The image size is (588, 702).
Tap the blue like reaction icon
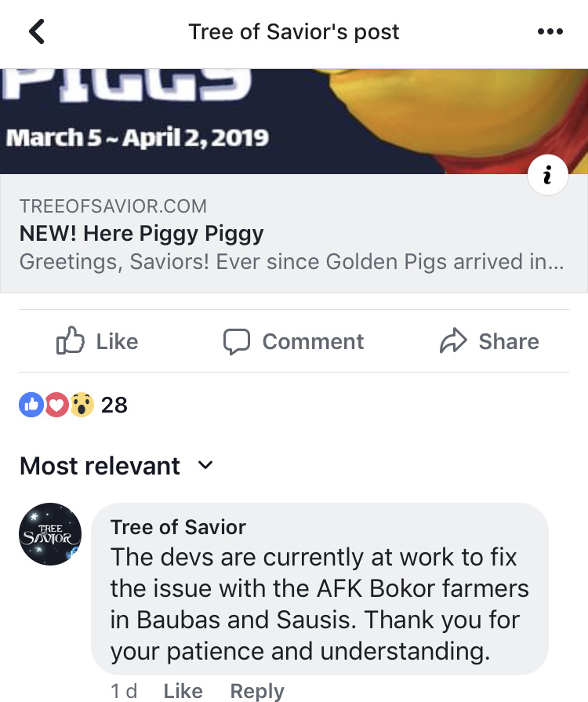tap(31, 405)
